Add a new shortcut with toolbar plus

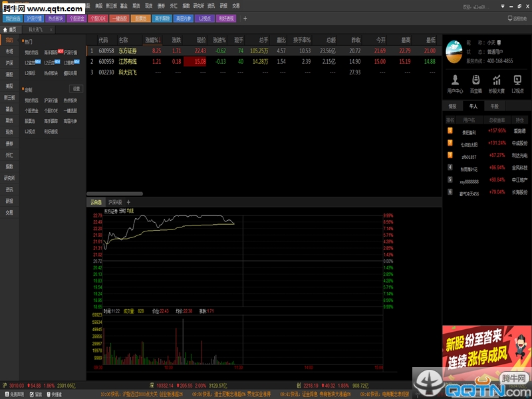tap(245, 19)
